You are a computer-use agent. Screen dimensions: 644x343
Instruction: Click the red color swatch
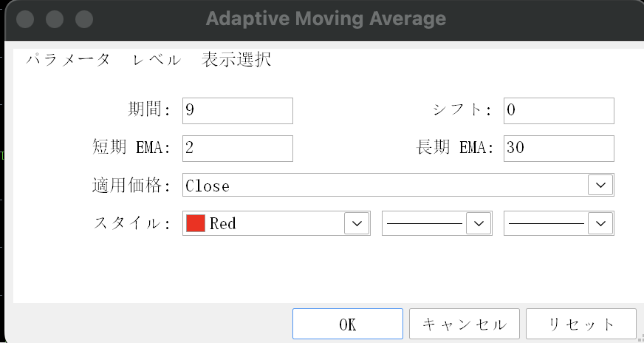196,223
